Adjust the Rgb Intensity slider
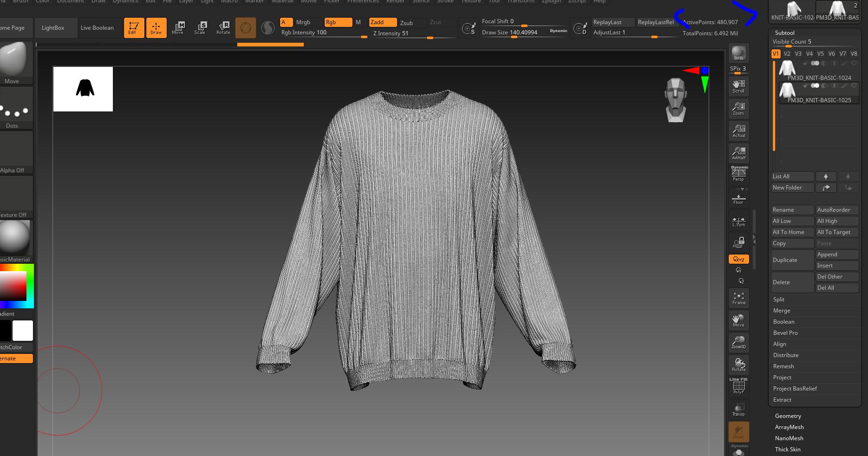 click(324, 33)
